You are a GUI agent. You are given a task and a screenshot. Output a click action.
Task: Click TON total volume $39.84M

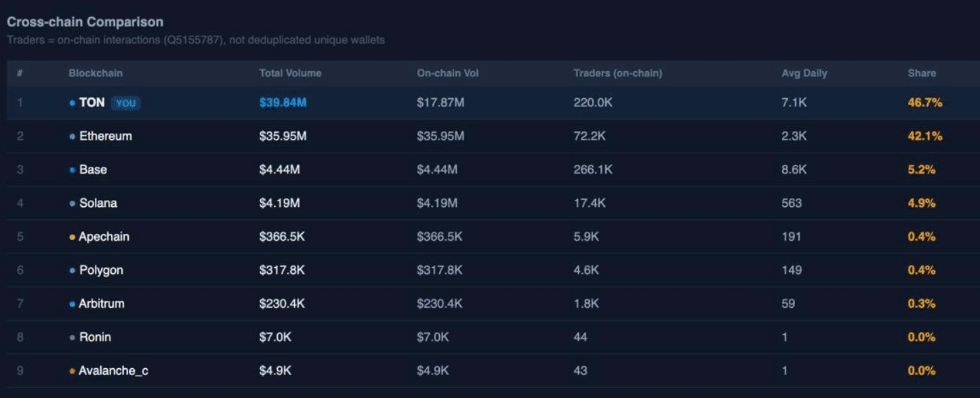[x=283, y=103]
